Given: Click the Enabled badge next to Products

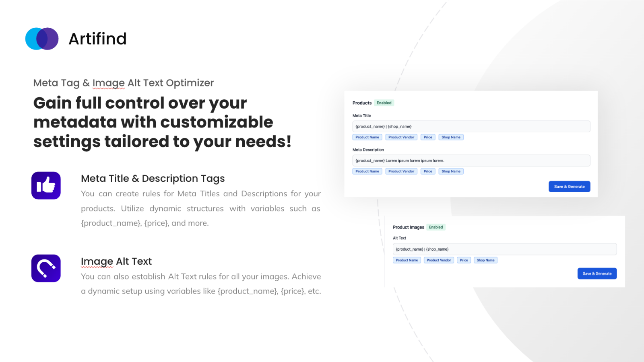Looking at the screenshot, I should [384, 103].
